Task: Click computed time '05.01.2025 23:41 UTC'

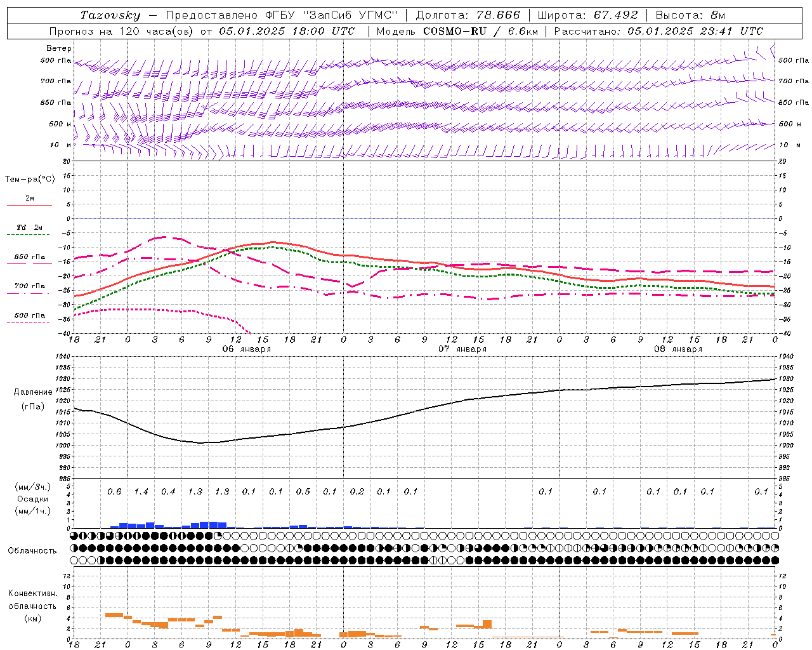Action: coord(695,31)
